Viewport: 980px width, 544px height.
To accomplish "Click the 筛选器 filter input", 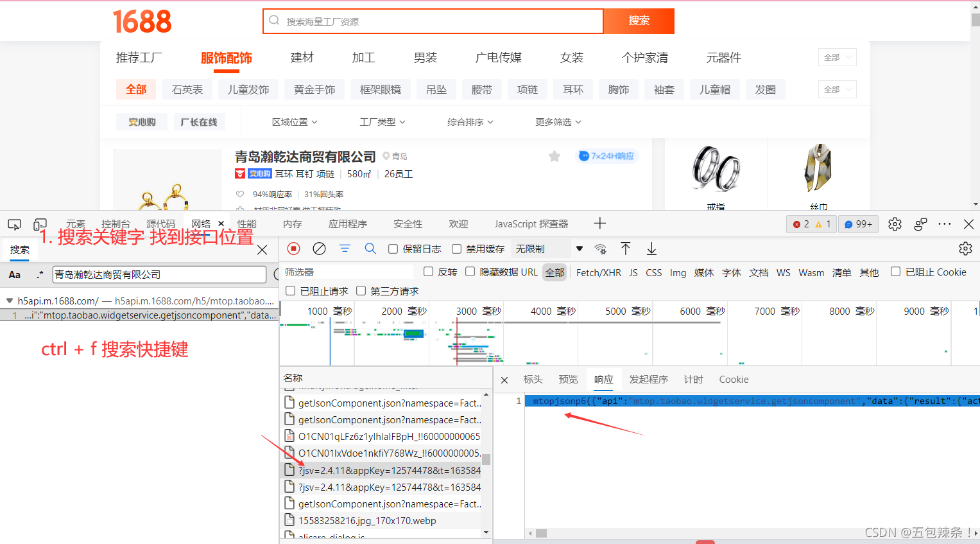I will pos(348,272).
